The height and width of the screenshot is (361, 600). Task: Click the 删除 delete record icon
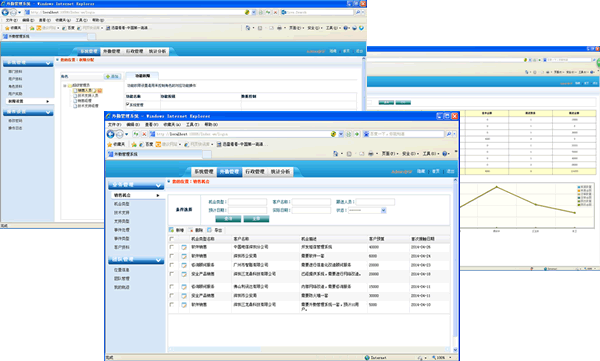tap(191, 230)
